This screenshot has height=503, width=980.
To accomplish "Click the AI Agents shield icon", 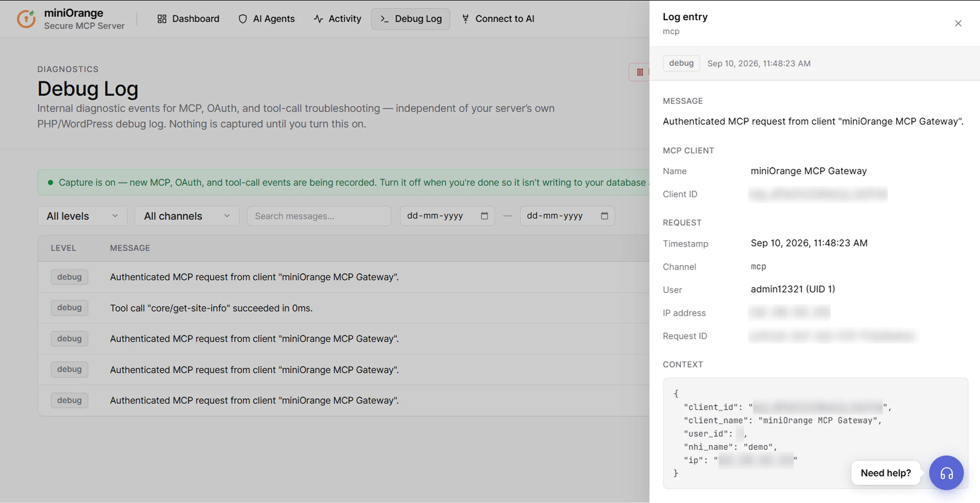I will point(243,19).
